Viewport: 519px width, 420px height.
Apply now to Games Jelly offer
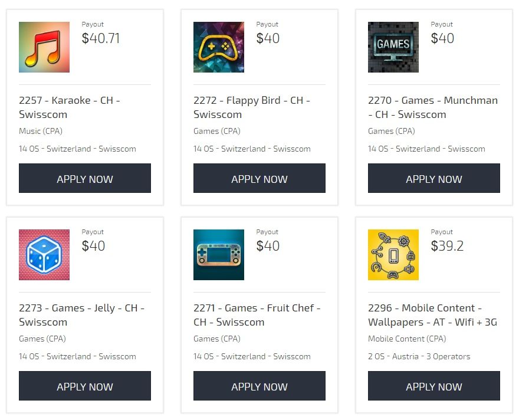click(x=85, y=386)
